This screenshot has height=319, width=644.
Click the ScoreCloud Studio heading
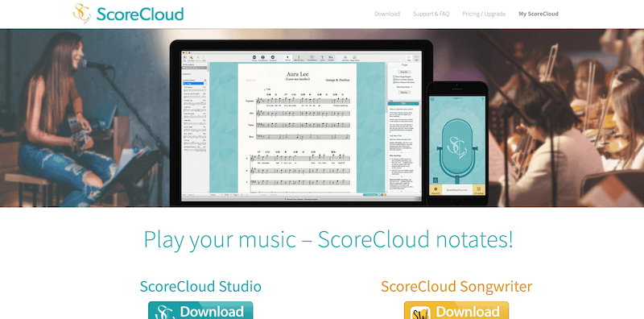pyautogui.click(x=200, y=286)
